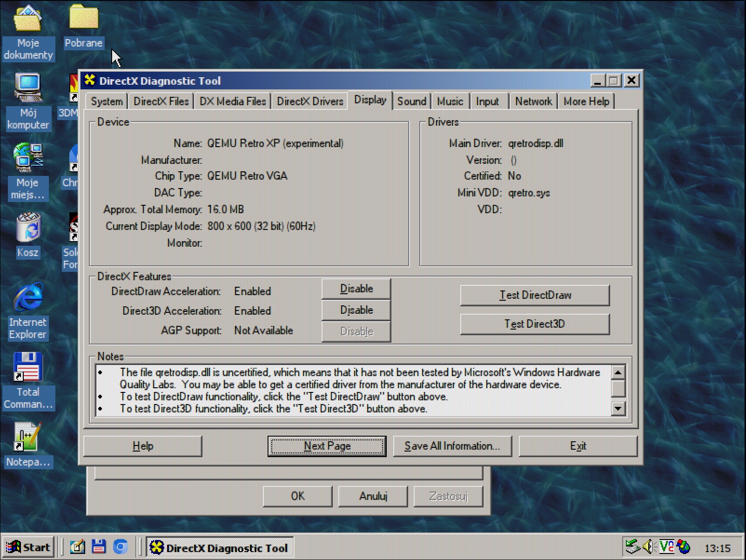Click the Help button
Screen dimensions: 746x560
point(143,446)
